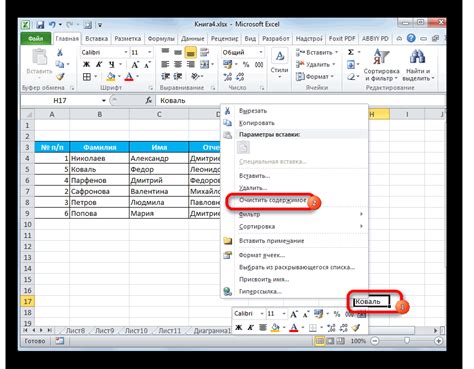Choose Cut (Вырезать) in the context menu
The image size is (474, 369).
point(253,111)
